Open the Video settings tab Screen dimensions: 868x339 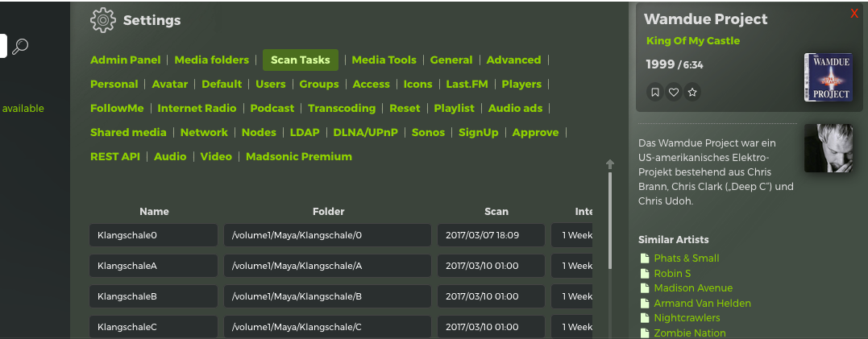click(216, 156)
